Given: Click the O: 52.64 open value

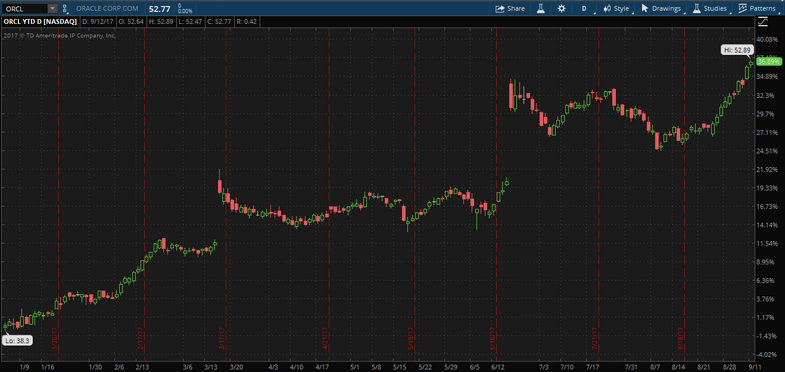Looking at the screenshot, I should 132,22.
